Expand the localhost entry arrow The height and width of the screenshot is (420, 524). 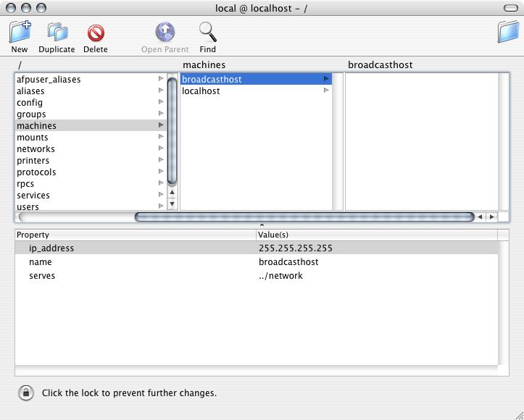point(326,91)
